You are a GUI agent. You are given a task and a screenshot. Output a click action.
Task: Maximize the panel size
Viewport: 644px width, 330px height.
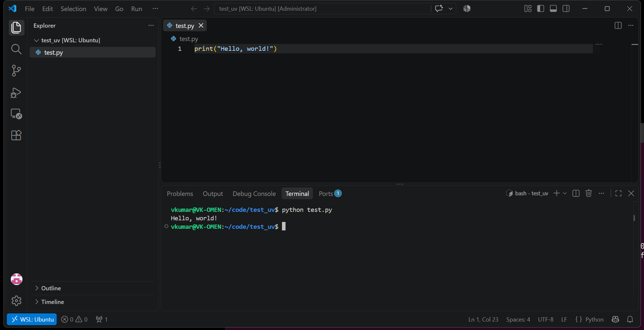pyautogui.click(x=619, y=193)
